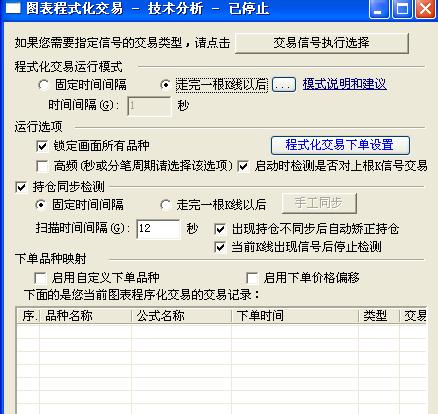Close the 图表程式化交易 window
This screenshot has width=438, height=414.
426,9
